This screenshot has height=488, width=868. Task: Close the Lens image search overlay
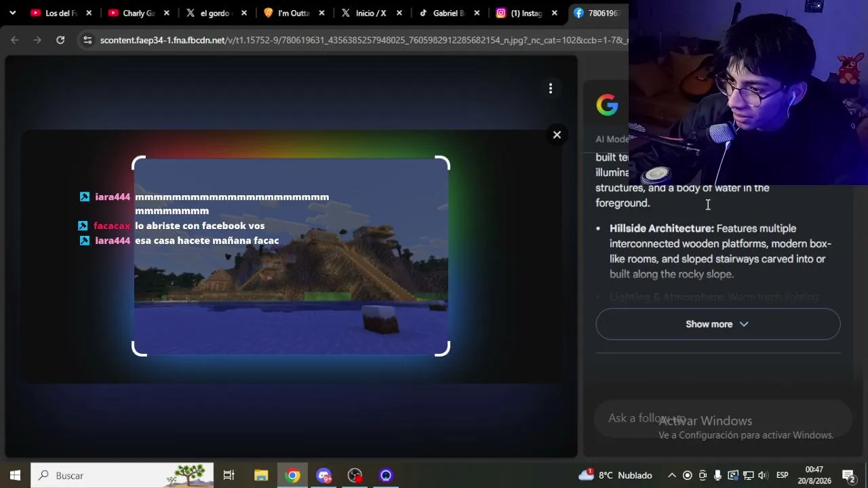(557, 135)
